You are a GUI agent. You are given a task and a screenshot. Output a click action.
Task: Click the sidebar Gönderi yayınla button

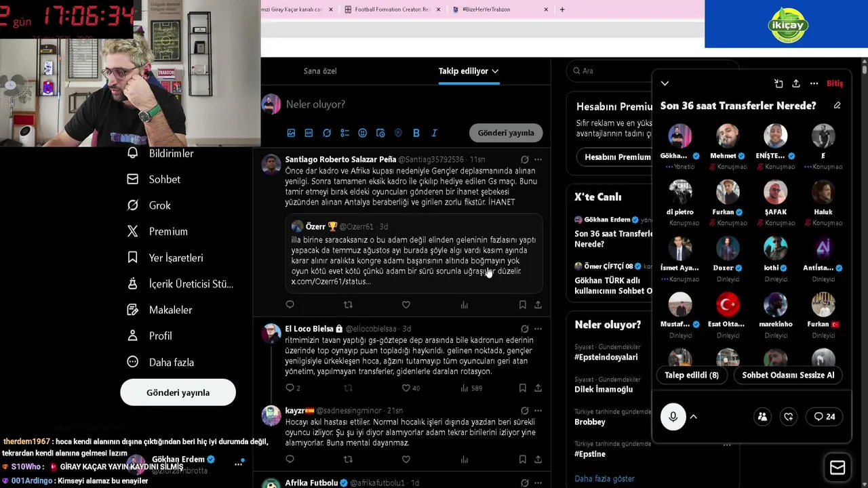point(178,393)
